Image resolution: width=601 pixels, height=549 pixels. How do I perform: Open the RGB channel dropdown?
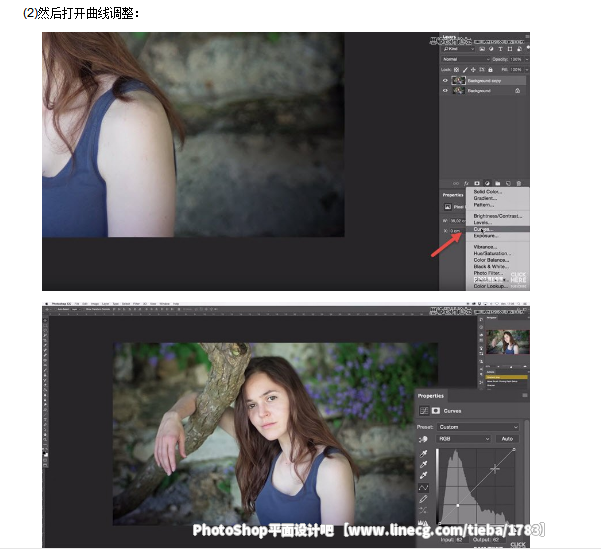click(x=463, y=439)
